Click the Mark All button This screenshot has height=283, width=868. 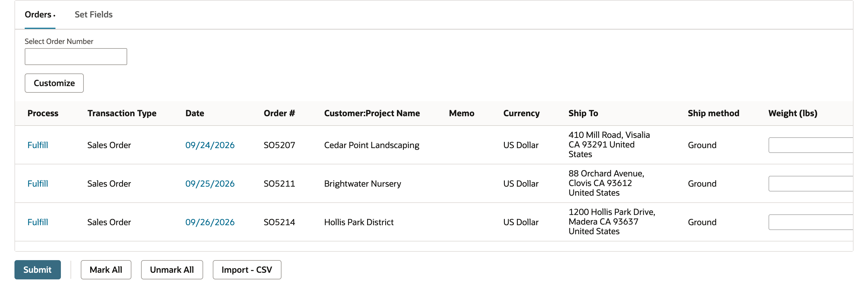point(106,270)
